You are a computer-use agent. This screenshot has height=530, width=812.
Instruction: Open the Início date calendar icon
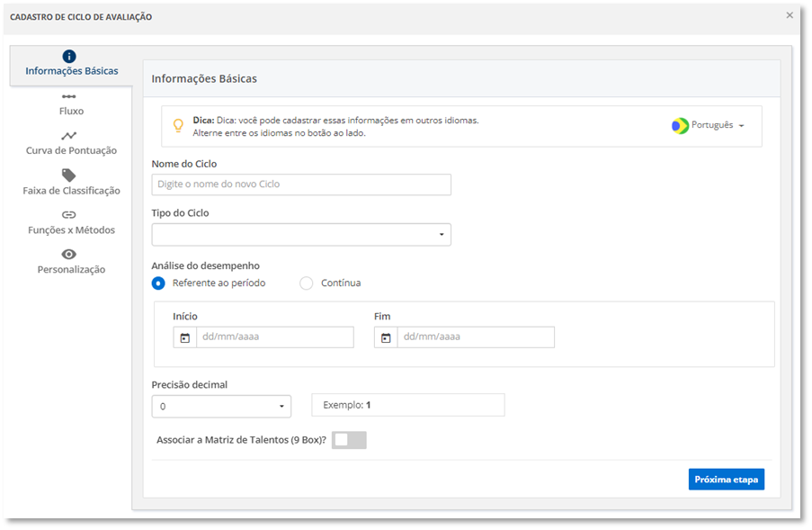coord(184,337)
